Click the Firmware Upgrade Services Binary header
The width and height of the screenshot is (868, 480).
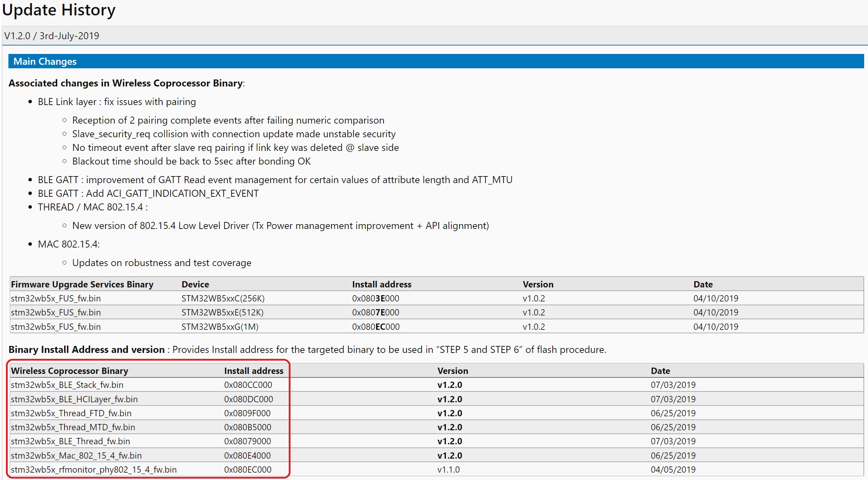click(82, 284)
